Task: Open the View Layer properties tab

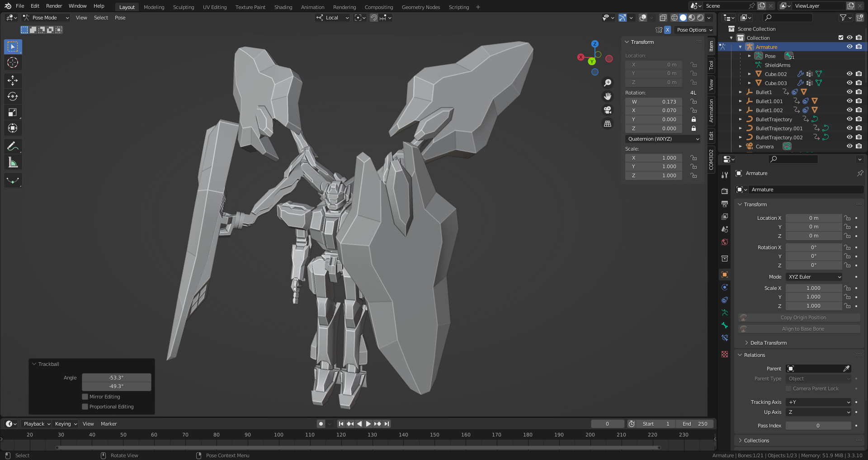Action: (x=725, y=217)
